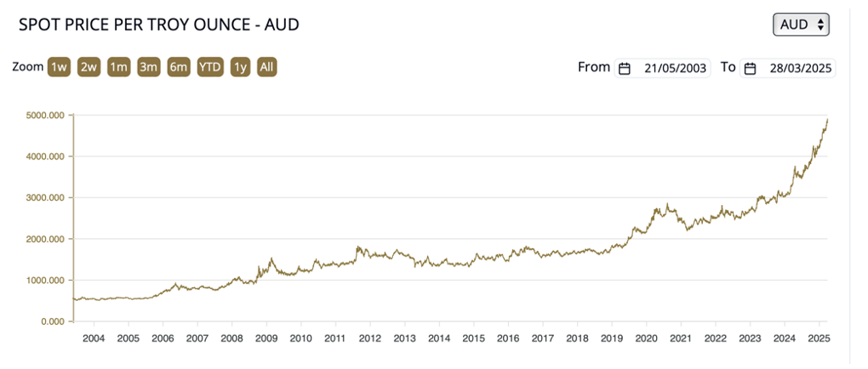Set zoom range to 2w

click(x=89, y=67)
